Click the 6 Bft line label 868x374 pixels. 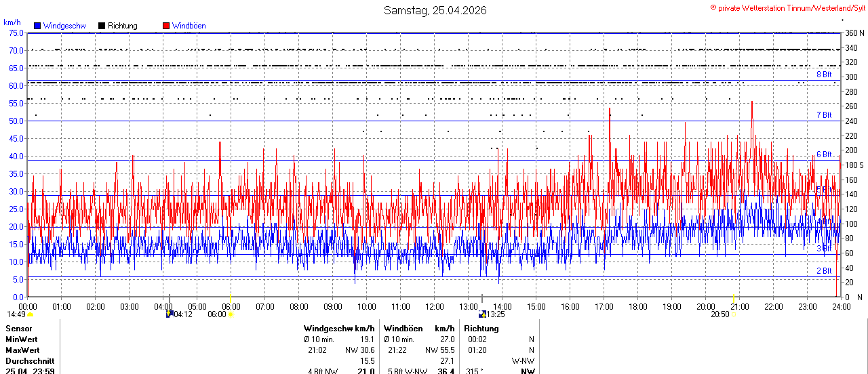(824, 154)
